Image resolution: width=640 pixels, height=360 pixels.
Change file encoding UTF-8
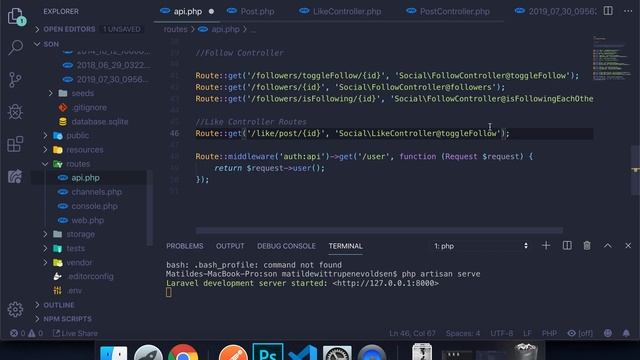pos(502,333)
